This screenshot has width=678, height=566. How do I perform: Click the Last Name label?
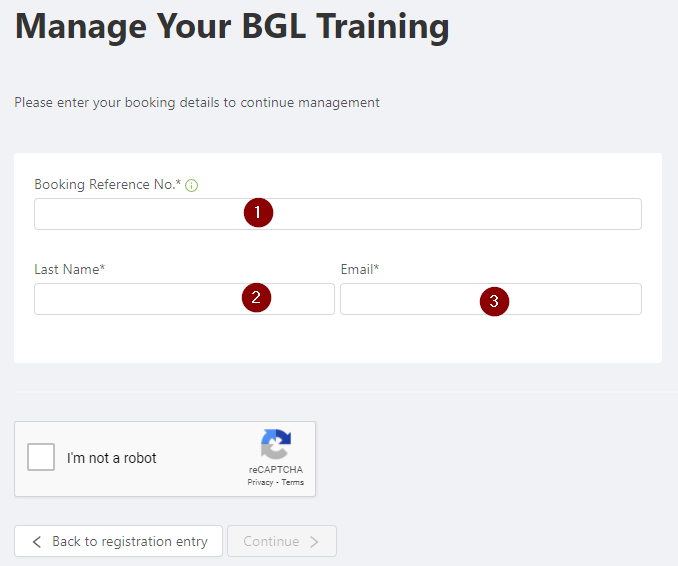click(70, 269)
